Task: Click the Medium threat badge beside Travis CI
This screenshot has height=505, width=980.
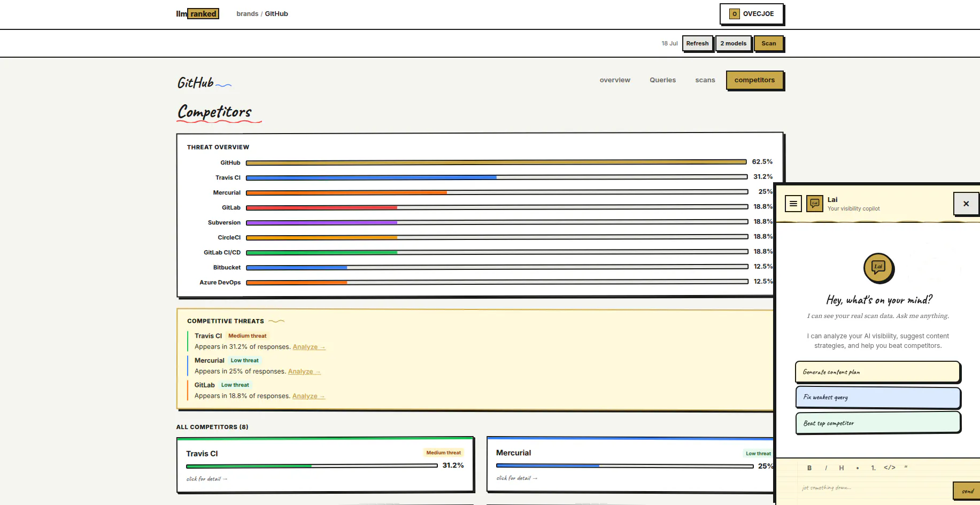Action: tap(247, 336)
